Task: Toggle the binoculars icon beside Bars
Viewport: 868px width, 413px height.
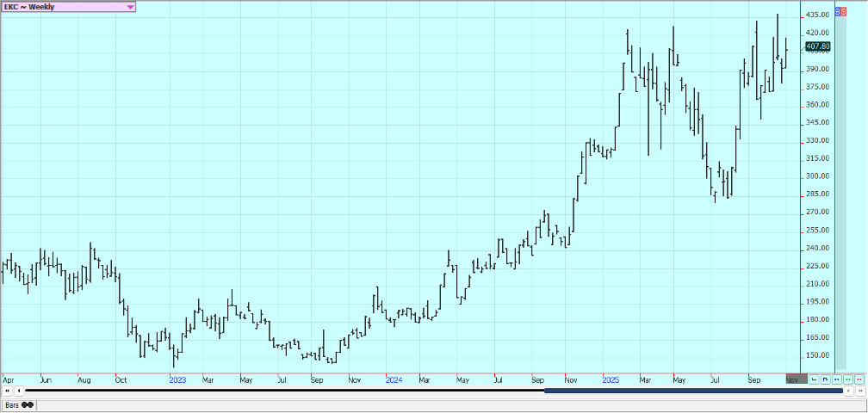Action: (28, 404)
